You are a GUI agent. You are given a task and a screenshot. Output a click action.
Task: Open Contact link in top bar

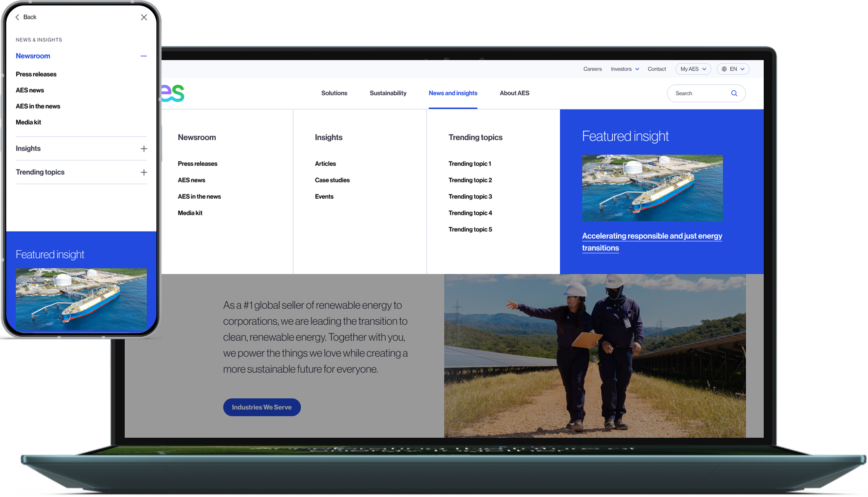point(657,69)
